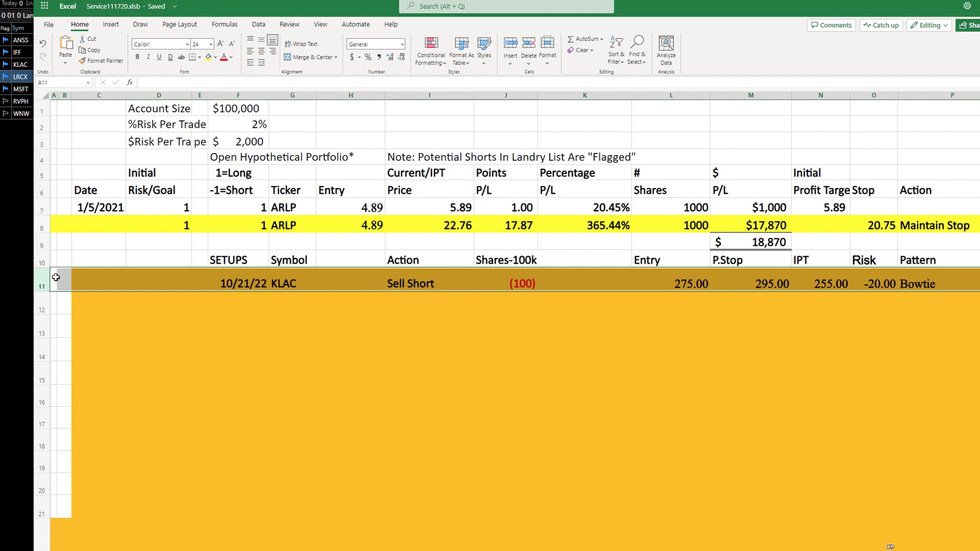This screenshot has width=980, height=551.
Task: Activate the Format Painter brush
Action: (x=101, y=60)
